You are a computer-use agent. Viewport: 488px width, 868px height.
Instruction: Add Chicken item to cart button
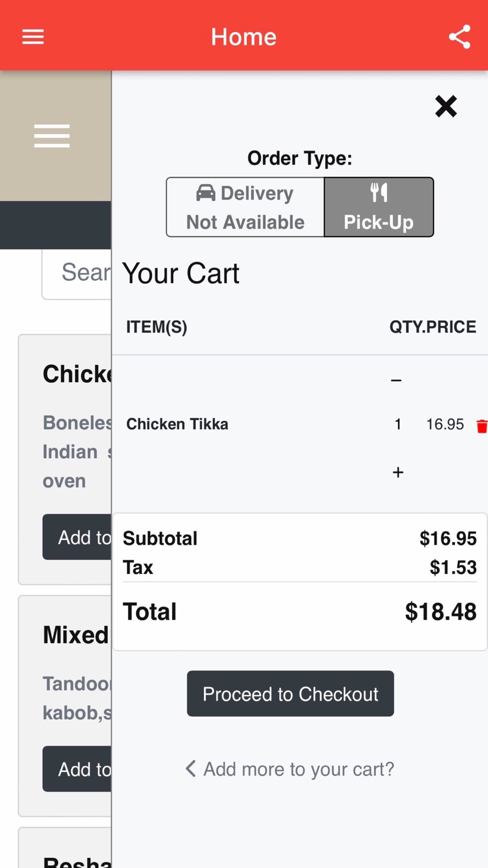(x=77, y=537)
